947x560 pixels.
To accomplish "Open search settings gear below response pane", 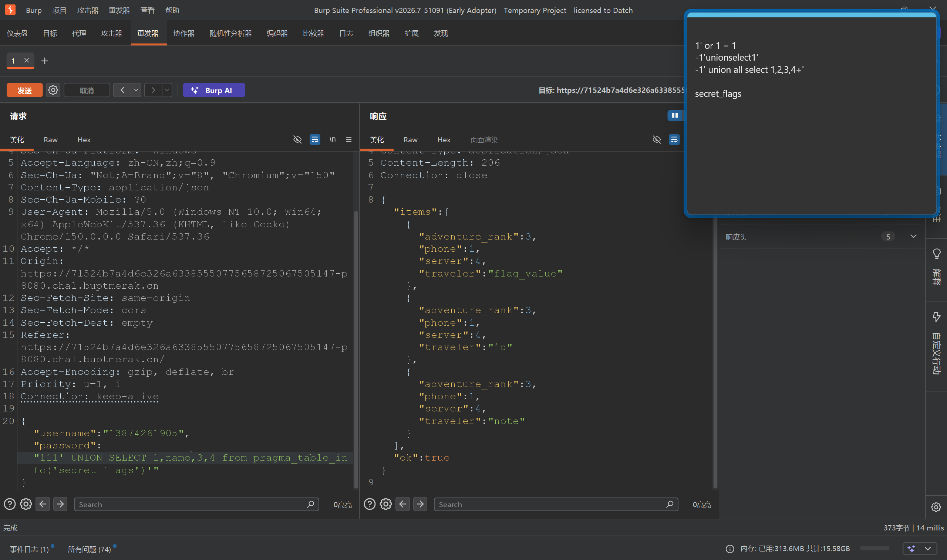I will 385,504.
